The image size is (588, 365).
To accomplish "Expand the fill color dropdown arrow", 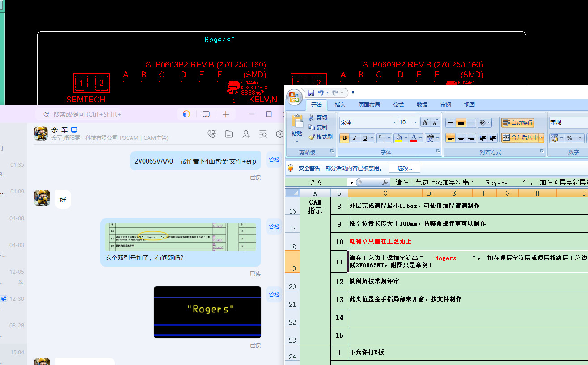I will pos(405,138).
